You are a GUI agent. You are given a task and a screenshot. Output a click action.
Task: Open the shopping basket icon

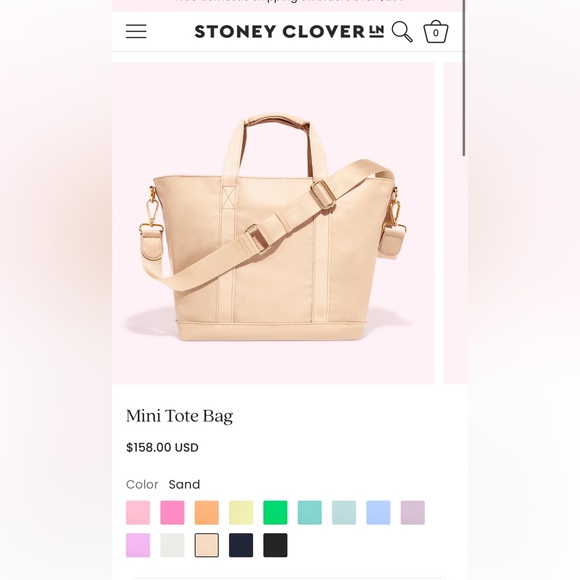436,32
